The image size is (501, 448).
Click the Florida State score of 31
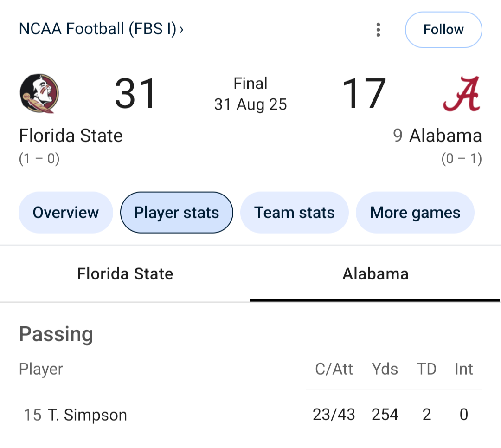click(135, 94)
